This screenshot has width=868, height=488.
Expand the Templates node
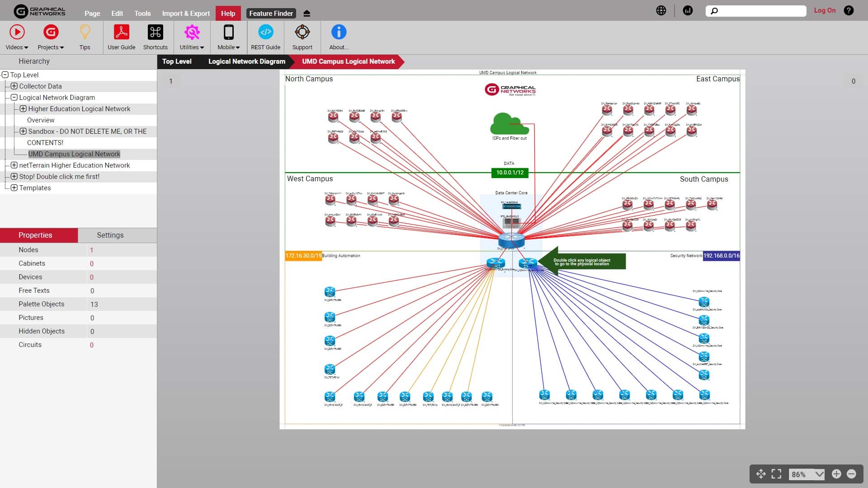click(x=14, y=188)
